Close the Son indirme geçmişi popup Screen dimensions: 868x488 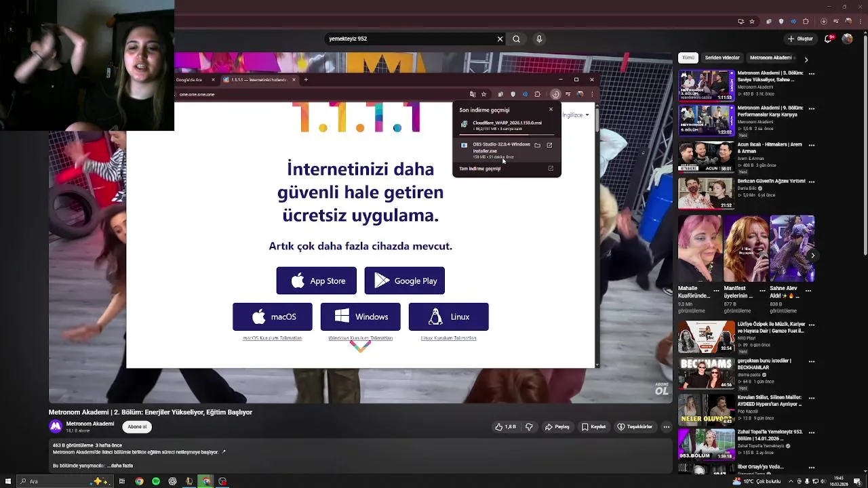coord(551,109)
